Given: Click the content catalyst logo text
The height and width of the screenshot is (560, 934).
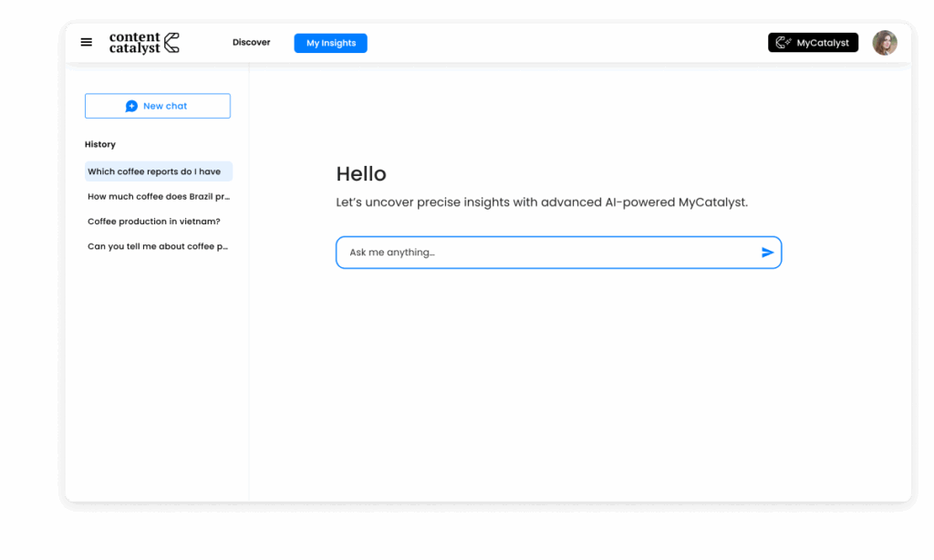Looking at the screenshot, I should click(134, 43).
